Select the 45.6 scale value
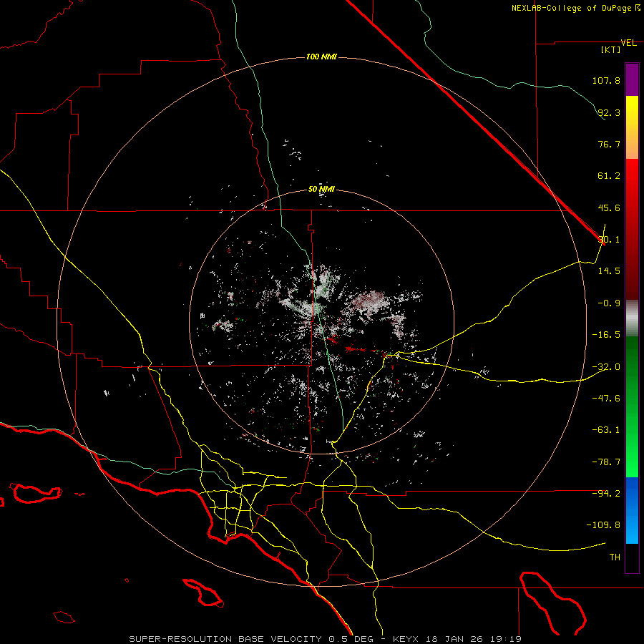 (609, 208)
